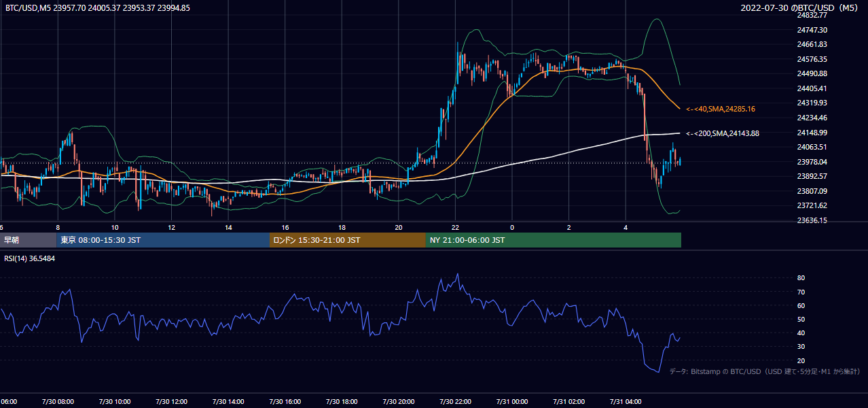The width and height of the screenshot is (868, 408).
Task: Click the RSI(14) 36.5484 indicator label
Action: (30, 259)
